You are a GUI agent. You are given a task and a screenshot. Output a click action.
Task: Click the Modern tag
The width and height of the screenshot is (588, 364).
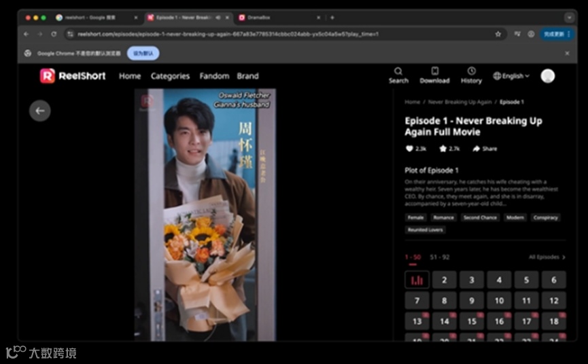[x=515, y=217]
